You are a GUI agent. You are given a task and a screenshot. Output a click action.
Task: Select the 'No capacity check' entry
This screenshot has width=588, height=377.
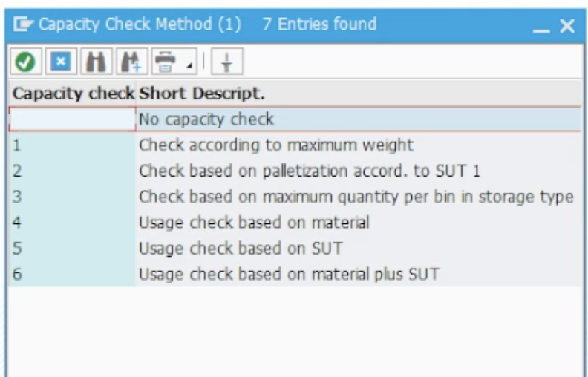click(x=206, y=119)
